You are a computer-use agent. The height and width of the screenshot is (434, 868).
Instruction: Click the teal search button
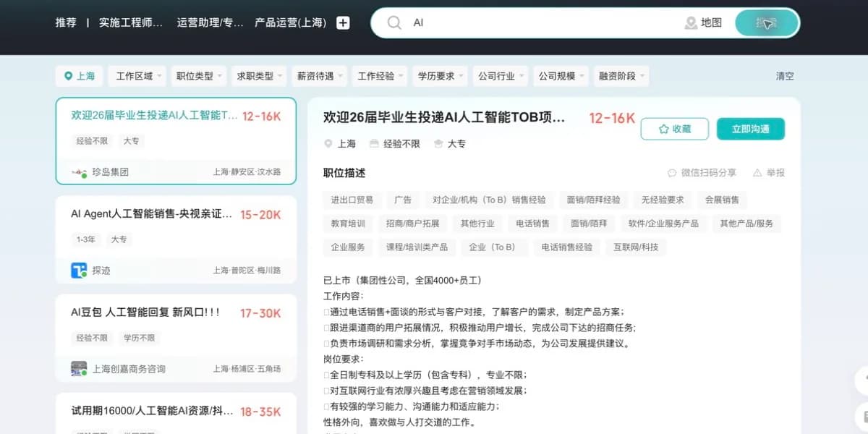(767, 22)
